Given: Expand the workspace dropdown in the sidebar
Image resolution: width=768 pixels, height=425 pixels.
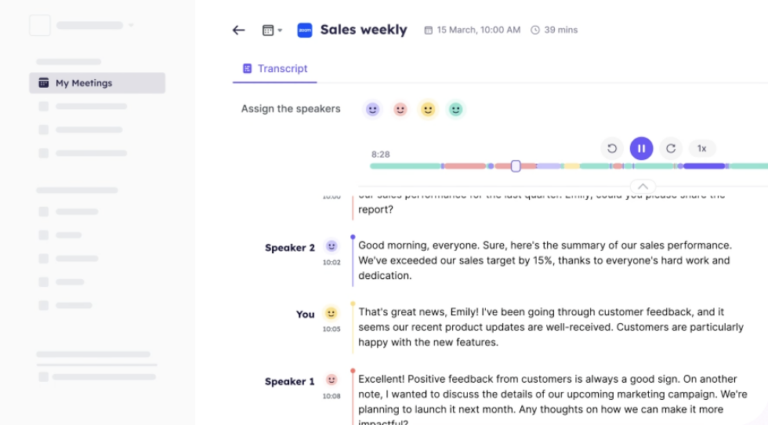Looking at the screenshot, I should [131, 25].
